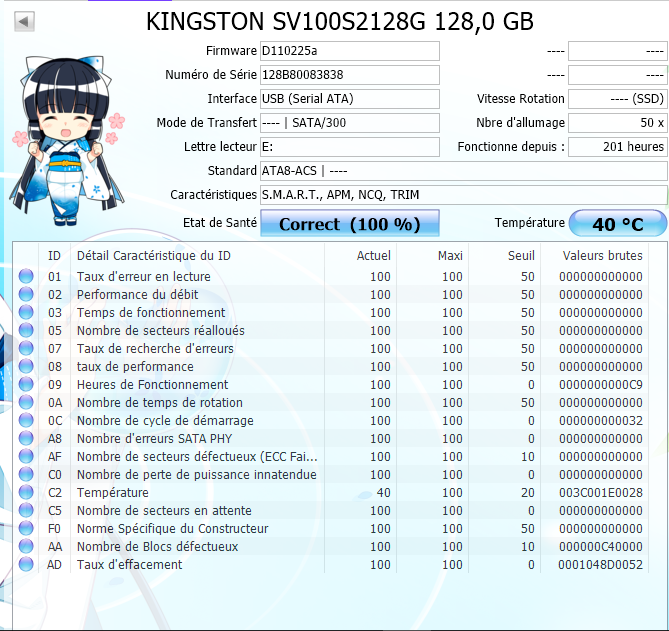
Task: Click the back arrow to previous disk
Action: click(x=24, y=21)
